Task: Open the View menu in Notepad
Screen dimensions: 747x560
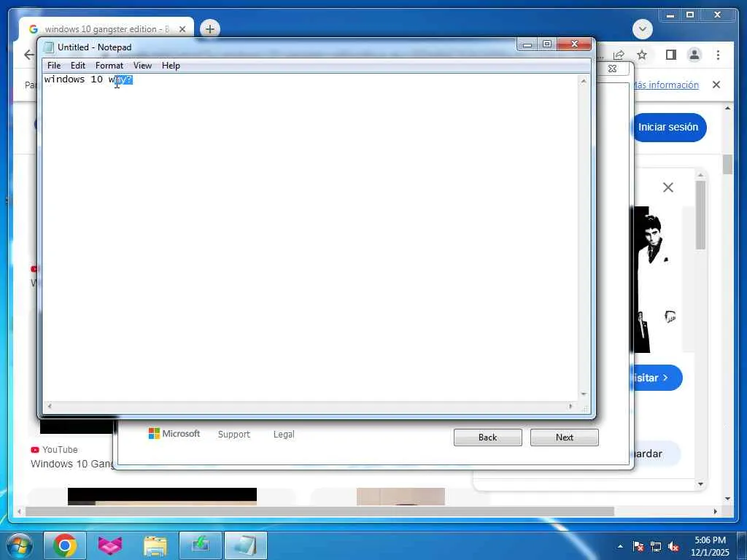Action: click(142, 66)
